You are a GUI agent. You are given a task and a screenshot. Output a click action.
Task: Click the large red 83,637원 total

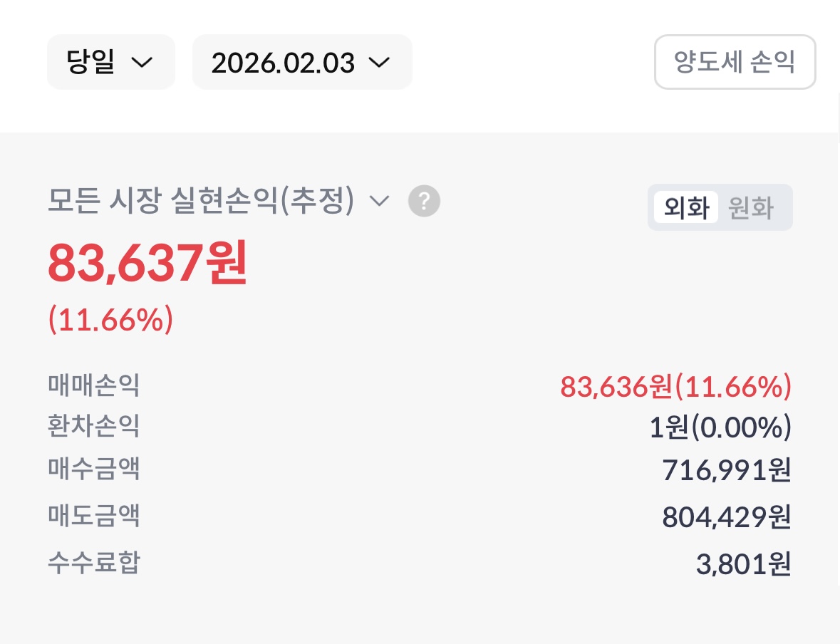(147, 263)
